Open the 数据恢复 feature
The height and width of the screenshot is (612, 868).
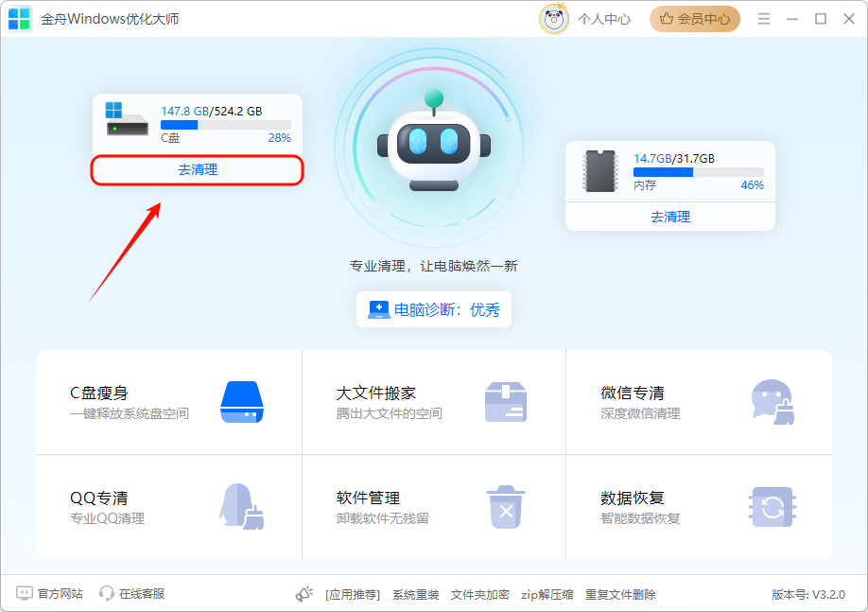click(x=699, y=507)
